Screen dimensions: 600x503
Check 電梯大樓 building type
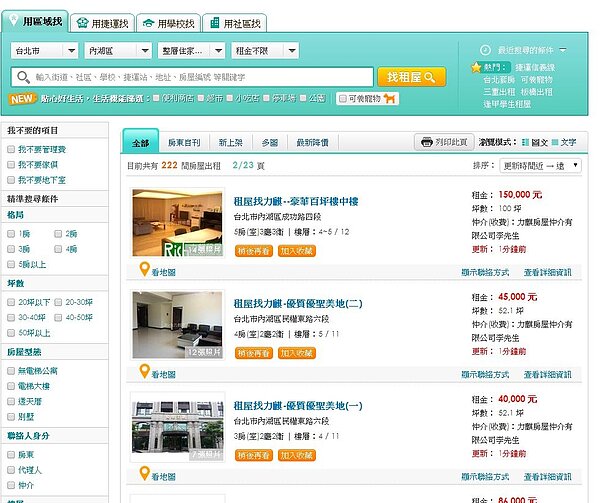click(11, 386)
